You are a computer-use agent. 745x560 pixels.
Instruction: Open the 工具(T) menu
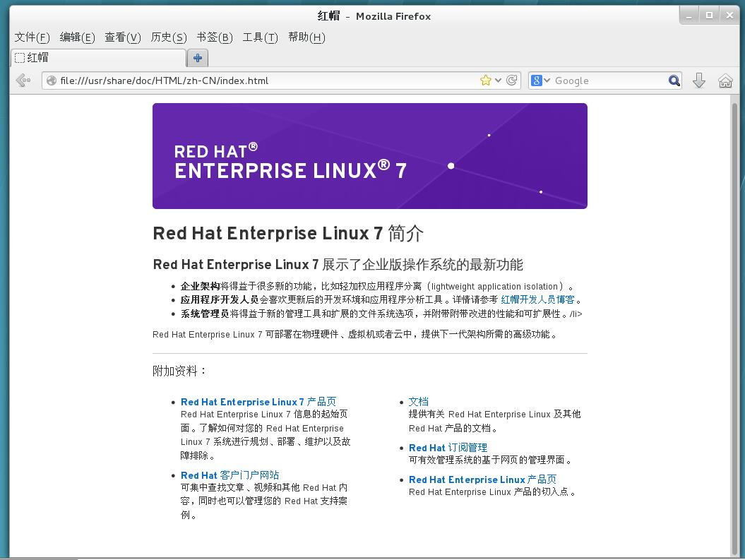tap(260, 37)
